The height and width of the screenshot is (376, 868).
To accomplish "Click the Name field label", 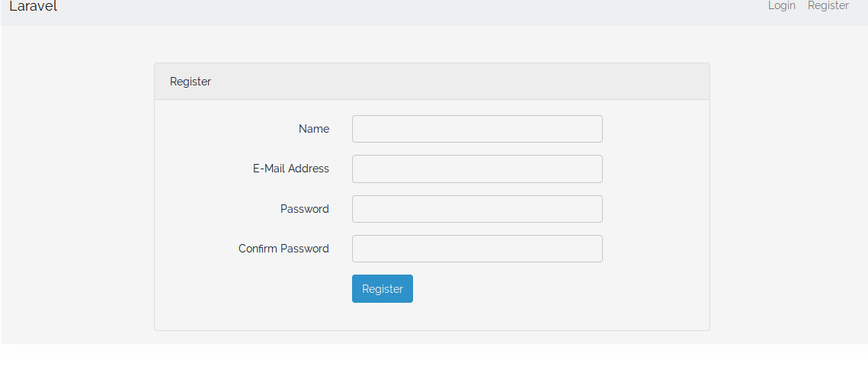I will point(313,129).
